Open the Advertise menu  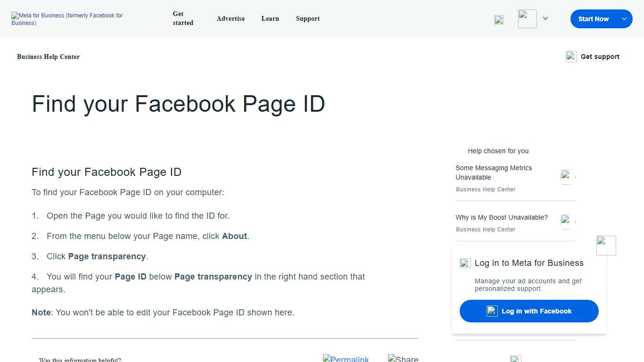[x=231, y=18]
